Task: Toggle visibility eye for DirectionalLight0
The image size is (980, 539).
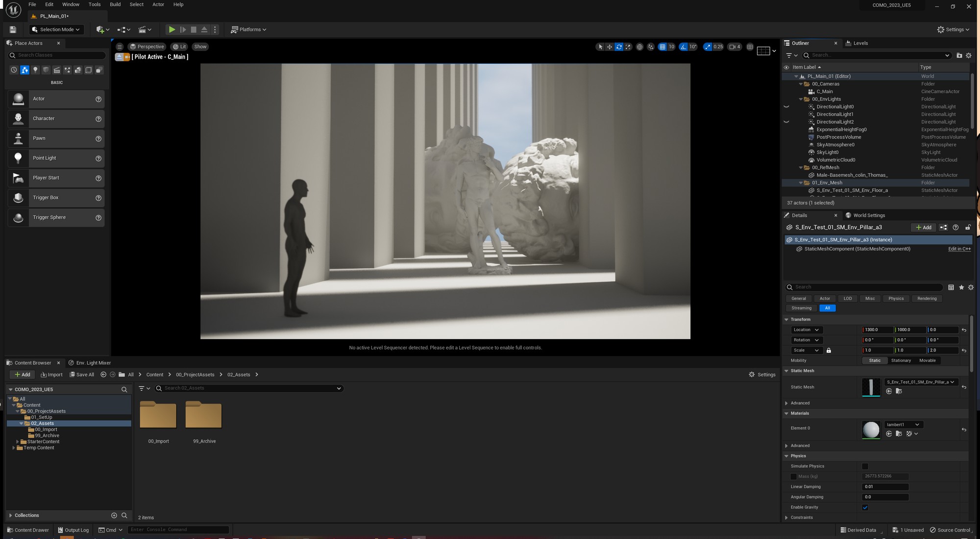Action: point(786,107)
